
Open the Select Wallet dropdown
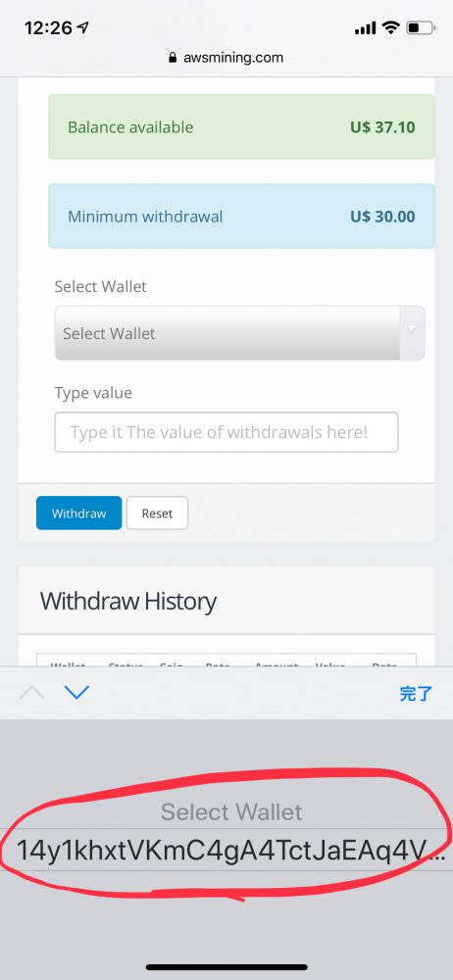[239, 333]
